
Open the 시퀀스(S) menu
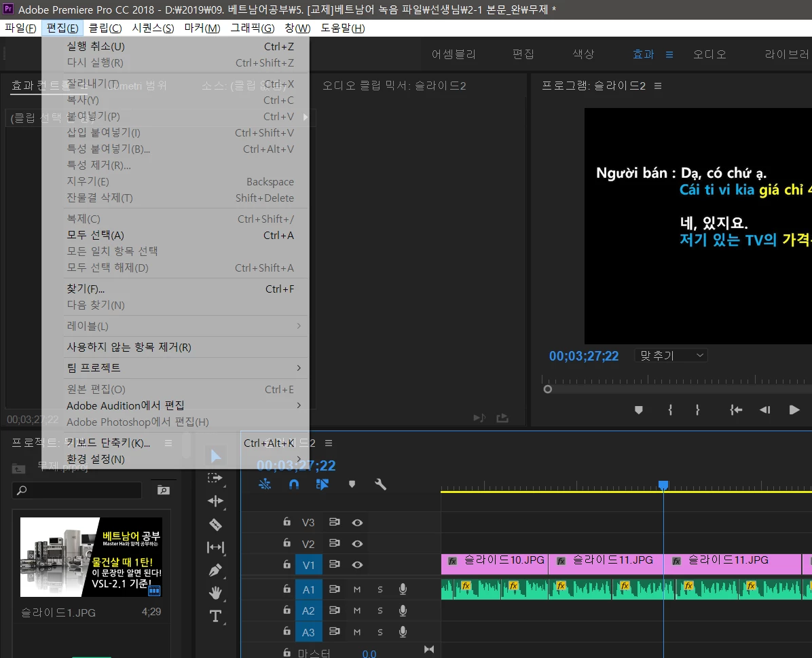coord(153,28)
